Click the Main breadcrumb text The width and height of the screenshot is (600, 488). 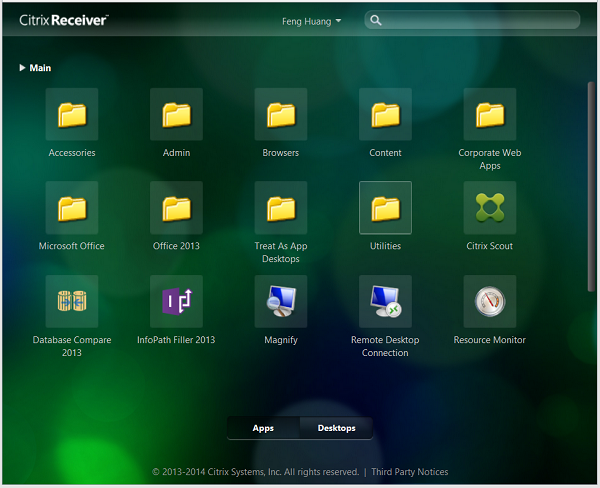(40, 68)
